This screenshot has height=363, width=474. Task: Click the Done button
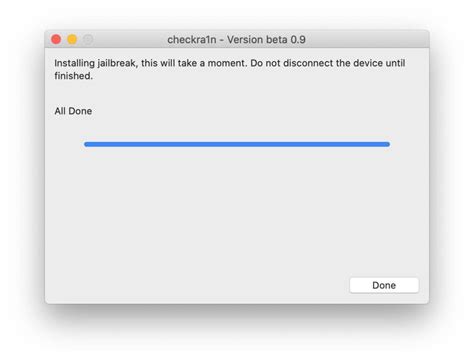click(384, 285)
